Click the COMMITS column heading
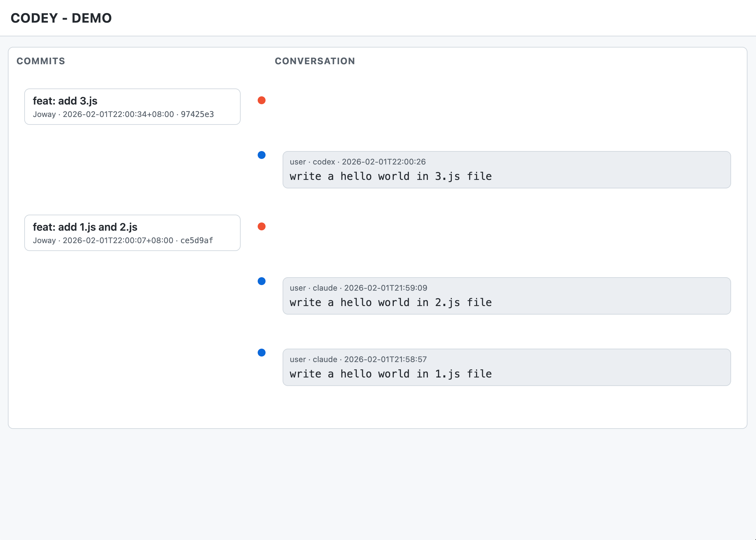Screen dimensions: 756x540 click(x=41, y=61)
